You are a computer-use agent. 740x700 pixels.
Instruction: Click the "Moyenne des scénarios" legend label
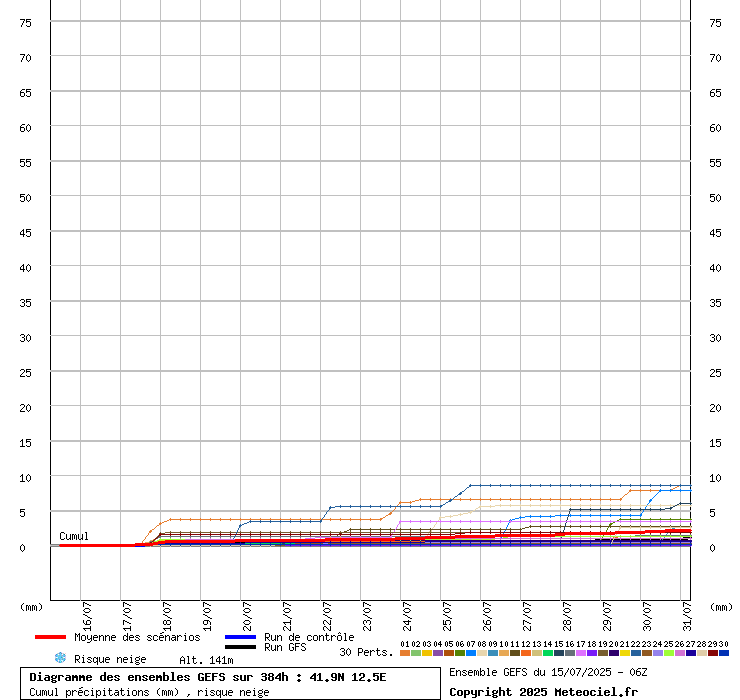point(137,637)
